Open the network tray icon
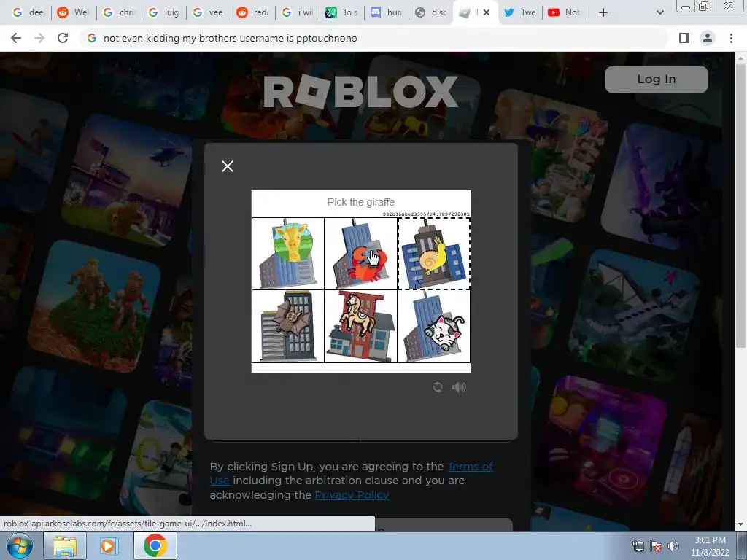Screen dimensions: 747x560 coord(638,546)
